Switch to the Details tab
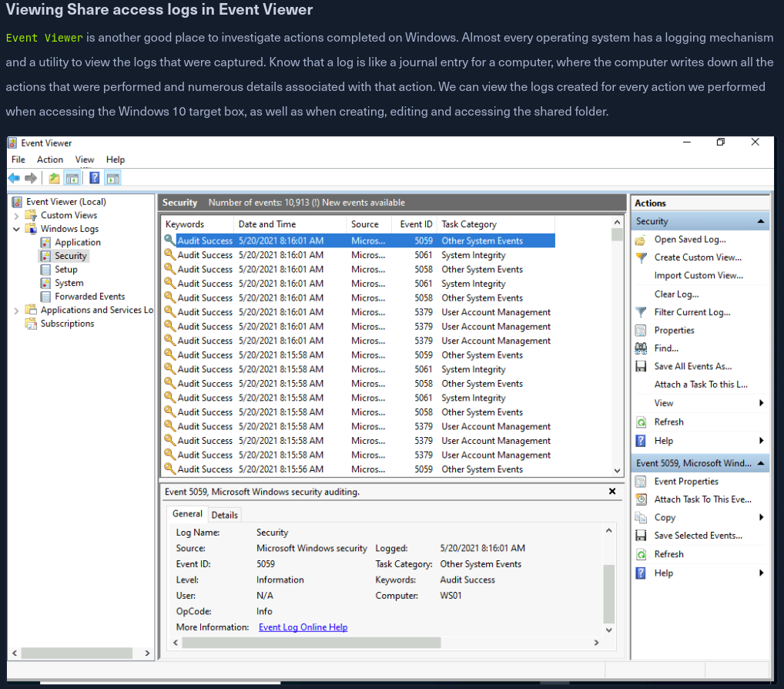This screenshot has height=689, width=784. point(225,515)
